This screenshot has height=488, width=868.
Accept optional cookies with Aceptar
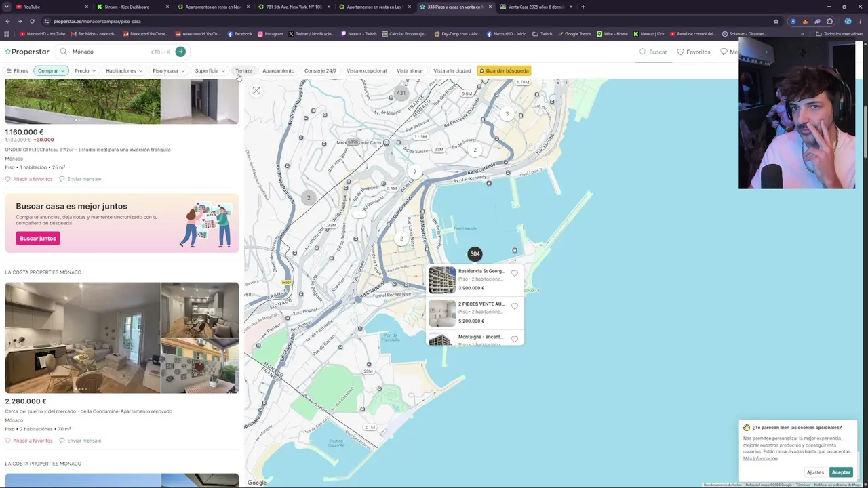(841, 472)
